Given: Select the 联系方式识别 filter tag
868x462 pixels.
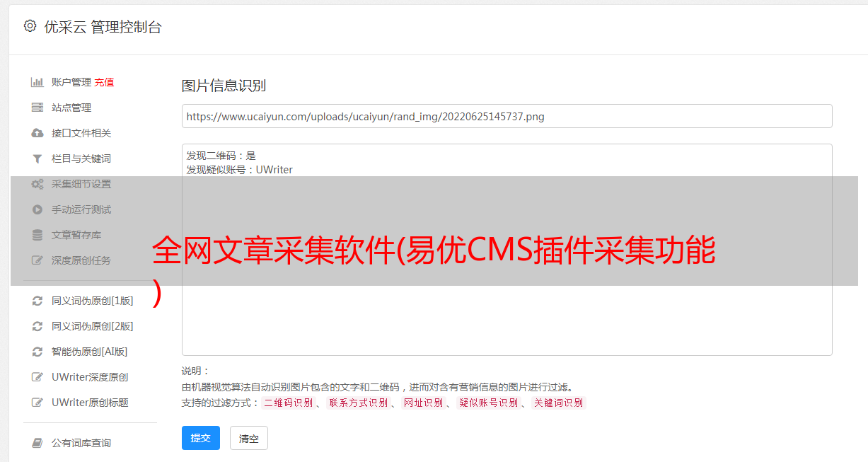Looking at the screenshot, I should (x=358, y=403).
